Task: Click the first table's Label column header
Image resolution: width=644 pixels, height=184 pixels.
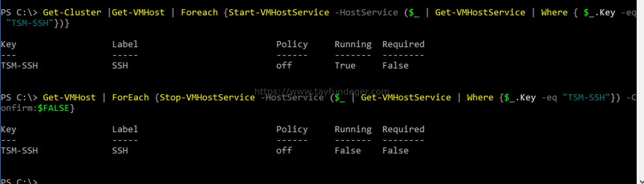Action: (125, 44)
